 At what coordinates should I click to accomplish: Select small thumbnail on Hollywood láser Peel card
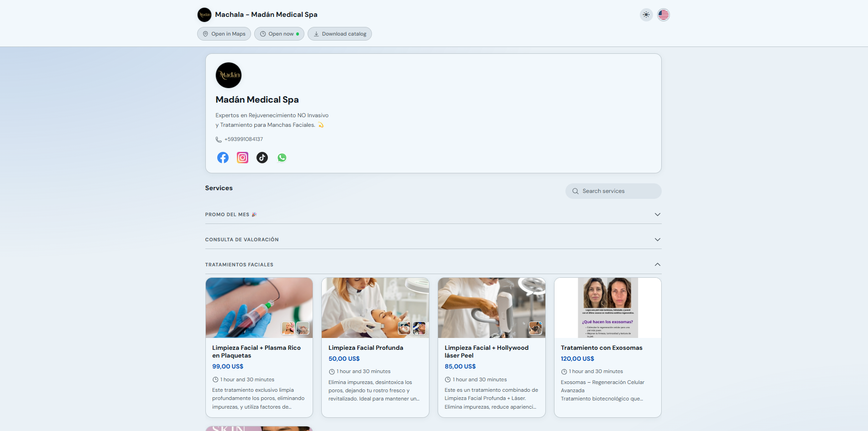(535, 328)
